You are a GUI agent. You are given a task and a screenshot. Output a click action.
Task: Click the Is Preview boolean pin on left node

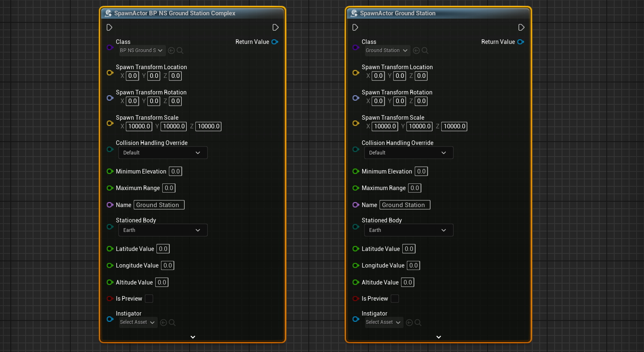[110, 299]
